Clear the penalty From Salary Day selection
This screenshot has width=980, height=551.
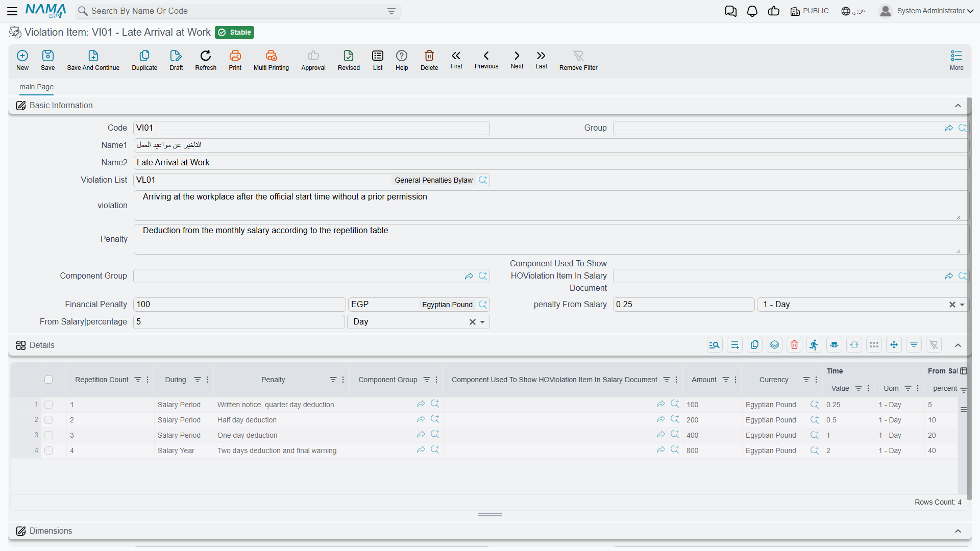click(x=952, y=305)
